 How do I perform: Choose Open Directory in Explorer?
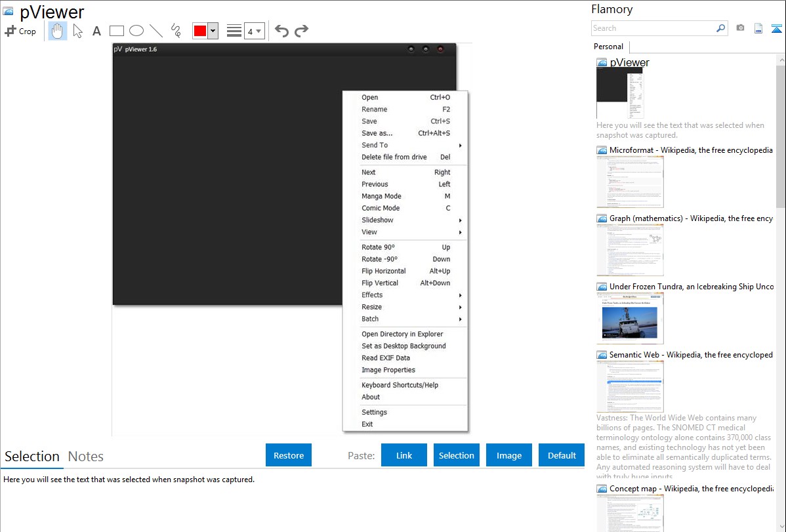point(405,334)
